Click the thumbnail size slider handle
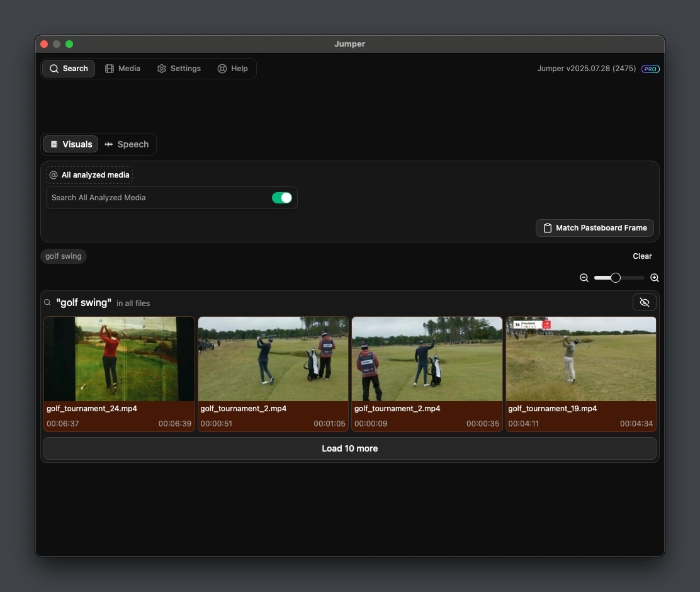This screenshot has height=592, width=700. tap(616, 278)
